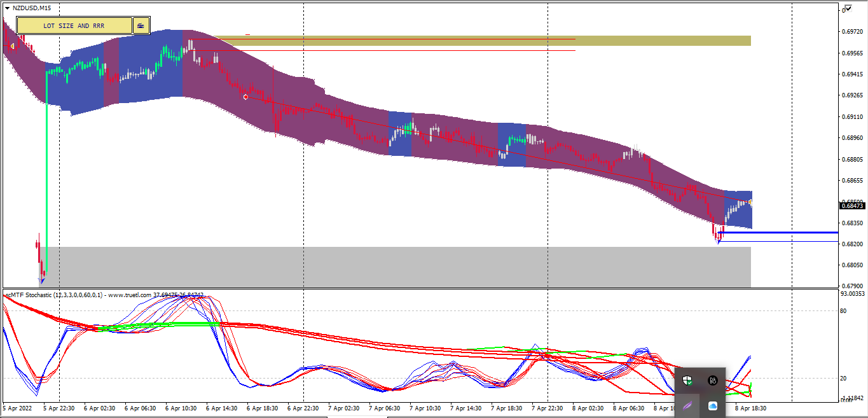
Task: Click the LOT SIZE AND RRR button
Action: (x=74, y=25)
